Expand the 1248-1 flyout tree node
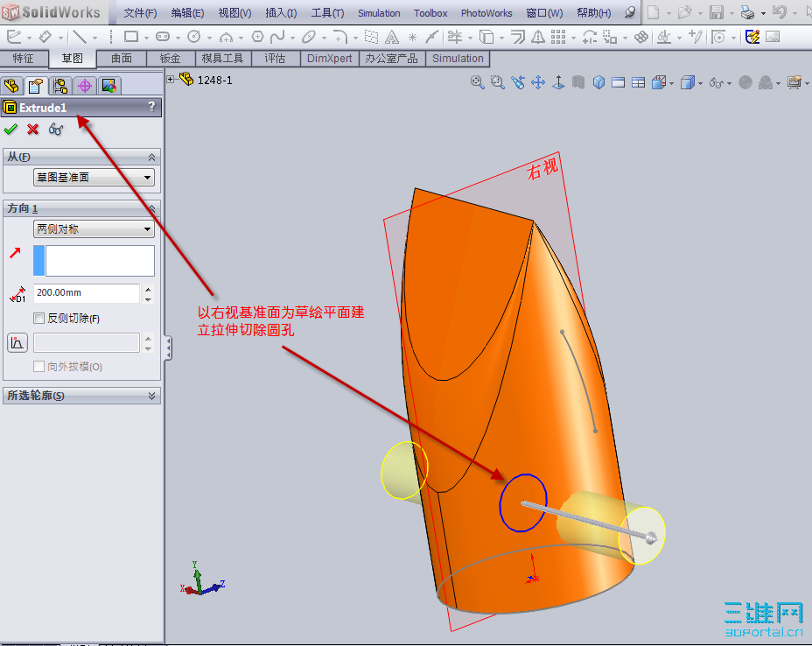This screenshot has height=646, width=812. pyautogui.click(x=171, y=79)
